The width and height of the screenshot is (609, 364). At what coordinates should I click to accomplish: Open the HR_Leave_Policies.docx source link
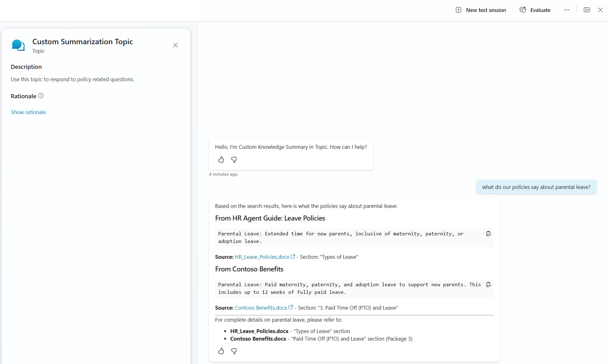[262, 257]
